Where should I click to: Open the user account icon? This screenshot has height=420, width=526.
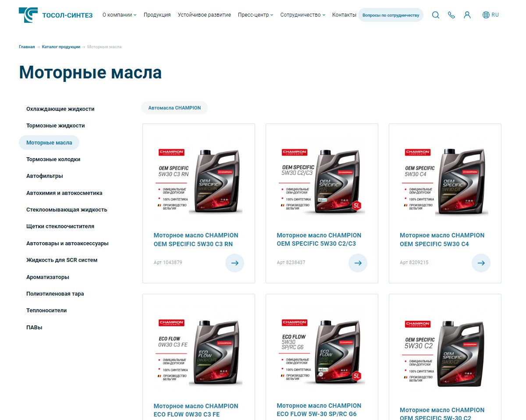tap(467, 15)
